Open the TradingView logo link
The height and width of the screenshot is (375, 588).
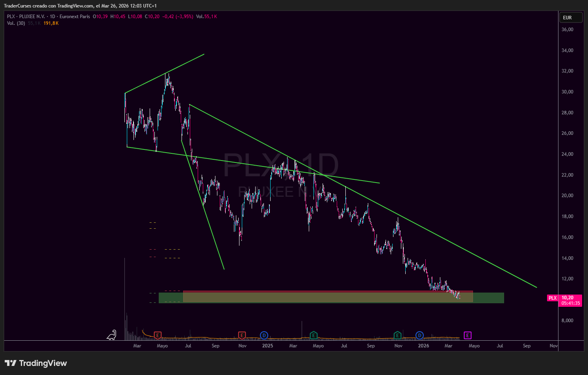point(36,363)
